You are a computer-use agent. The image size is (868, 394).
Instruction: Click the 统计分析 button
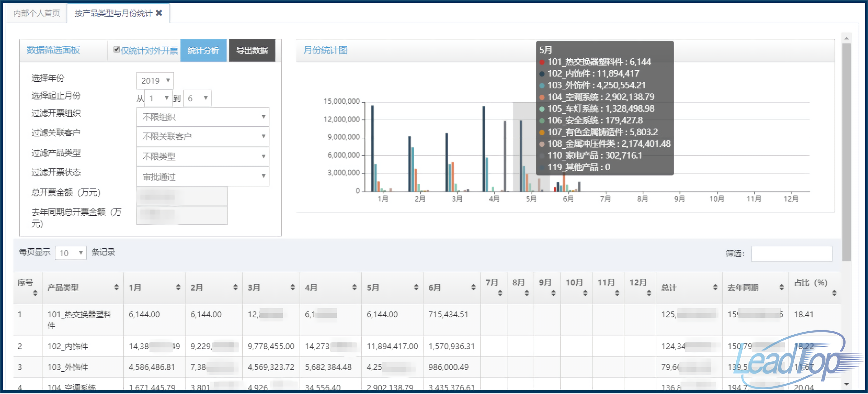coord(203,50)
